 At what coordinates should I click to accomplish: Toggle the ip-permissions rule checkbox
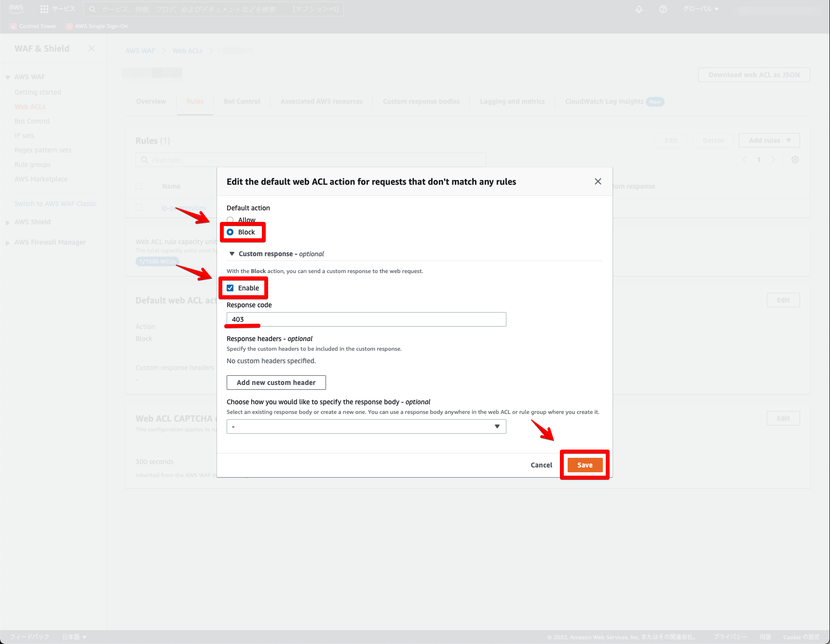click(139, 207)
